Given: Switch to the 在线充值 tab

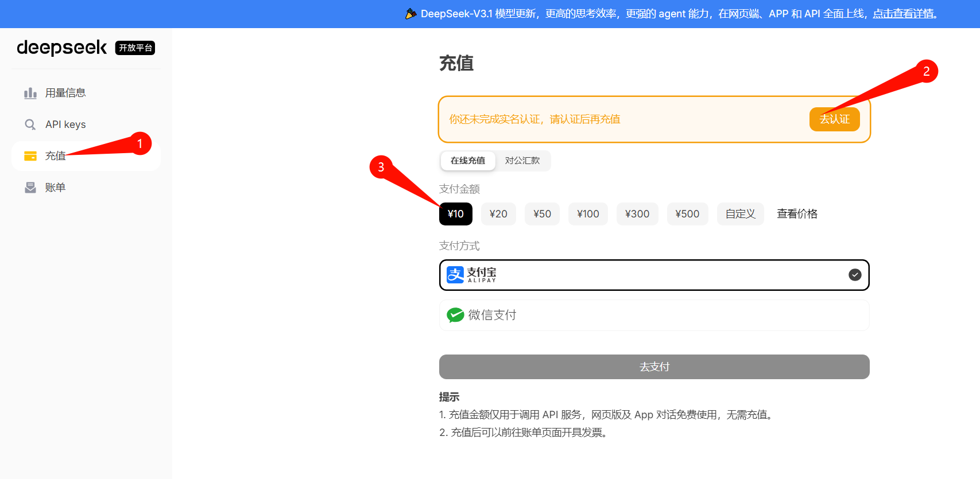Looking at the screenshot, I should 468,161.
